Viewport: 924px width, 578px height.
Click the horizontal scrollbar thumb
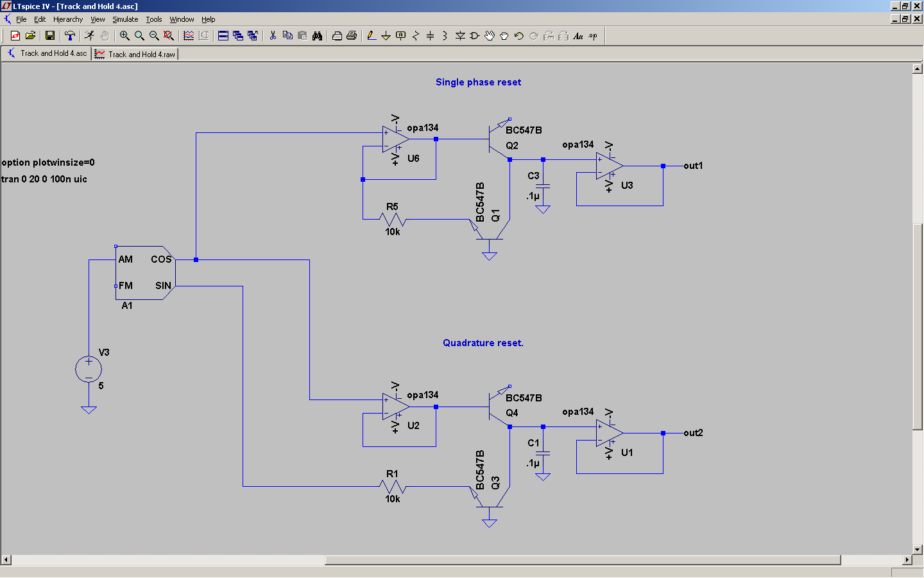583,560
